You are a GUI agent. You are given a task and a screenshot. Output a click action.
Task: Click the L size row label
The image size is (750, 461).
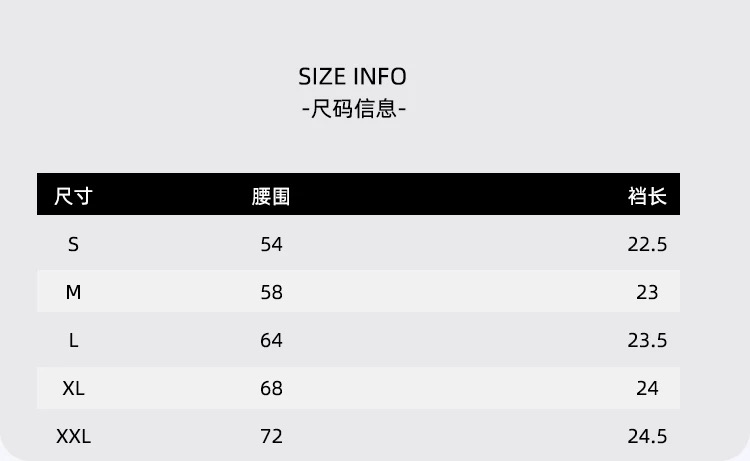tap(73, 340)
